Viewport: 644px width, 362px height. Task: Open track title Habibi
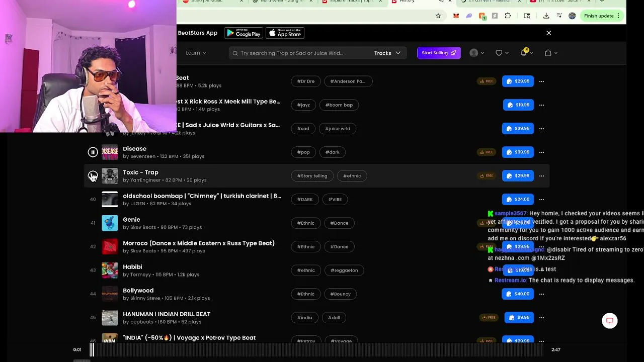pyautogui.click(x=132, y=266)
